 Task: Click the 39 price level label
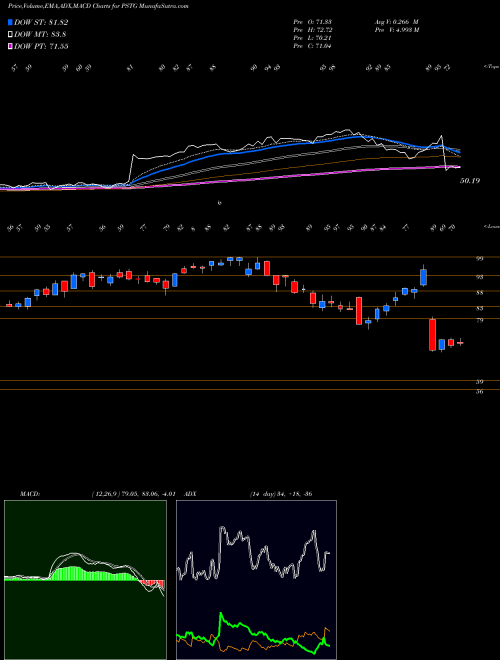pos(479,382)
